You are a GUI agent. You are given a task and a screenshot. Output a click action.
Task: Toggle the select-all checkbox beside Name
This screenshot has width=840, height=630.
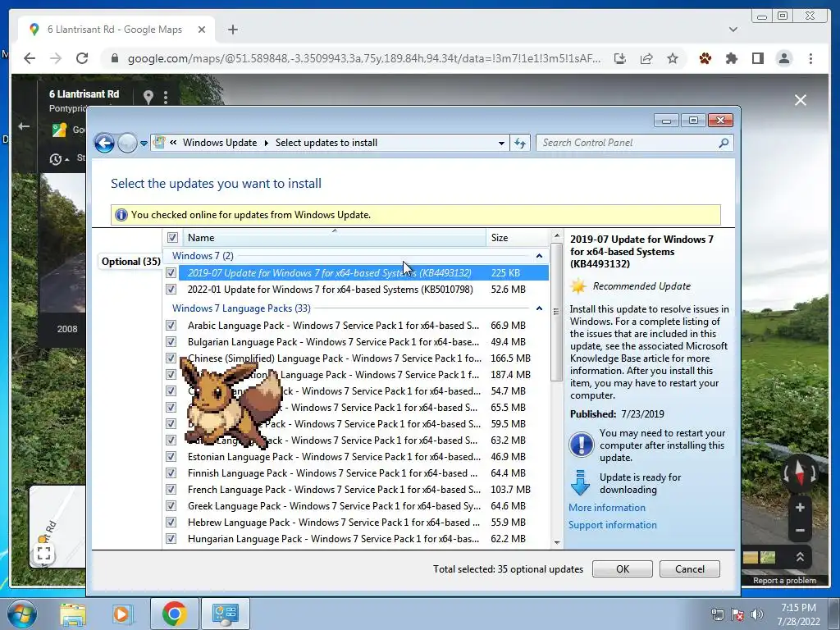click(x=172, y=237)
